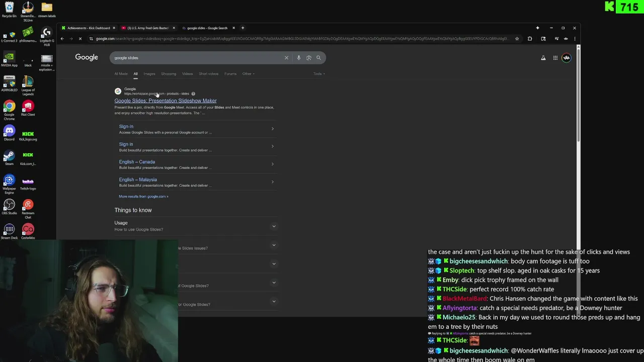Stop the page loading in Chrome
The height and width of the screenshot is (362, 644).
coord(80,39)
